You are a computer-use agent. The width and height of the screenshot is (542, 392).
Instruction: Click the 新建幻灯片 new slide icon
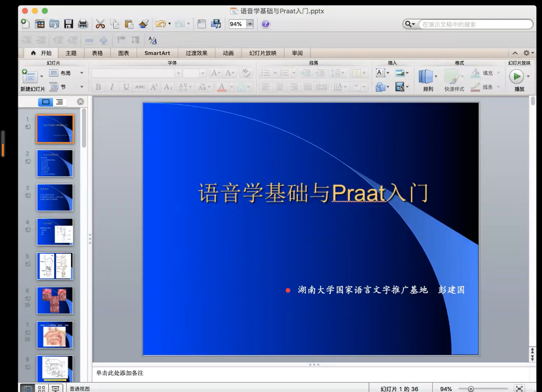click(x=29, y=76)
